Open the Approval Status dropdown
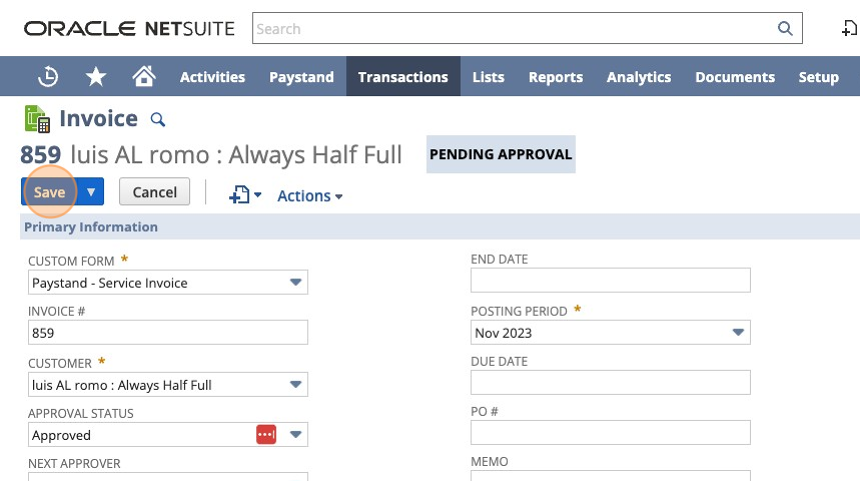Image resolution: width=860 pixels, height=481 pixels. coord(296,435)
